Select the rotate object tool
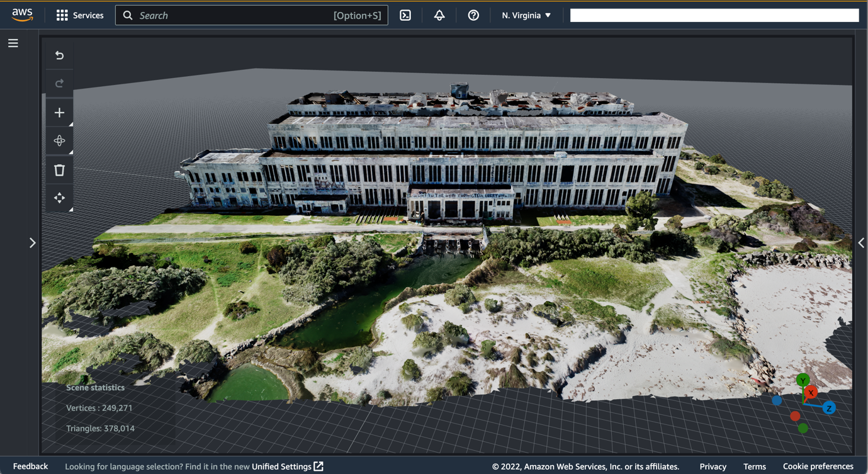Viewport: 868px width, 474px height. (59, 141)
